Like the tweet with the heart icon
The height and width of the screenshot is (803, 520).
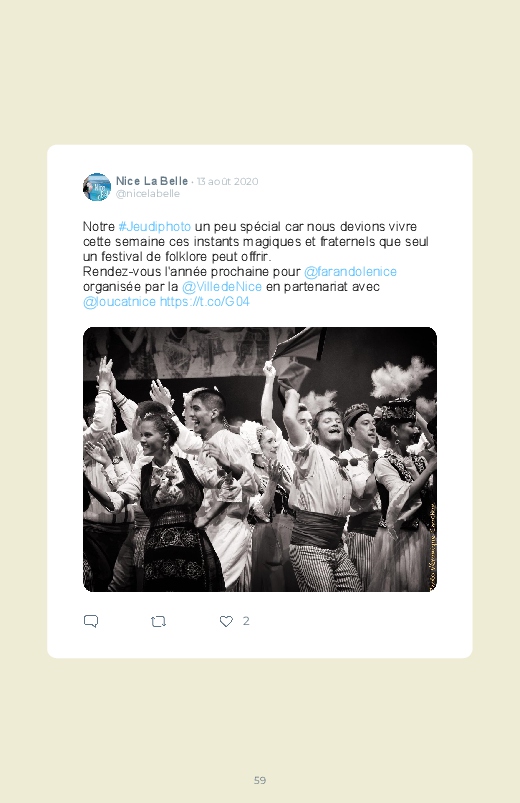coord(226,621)
